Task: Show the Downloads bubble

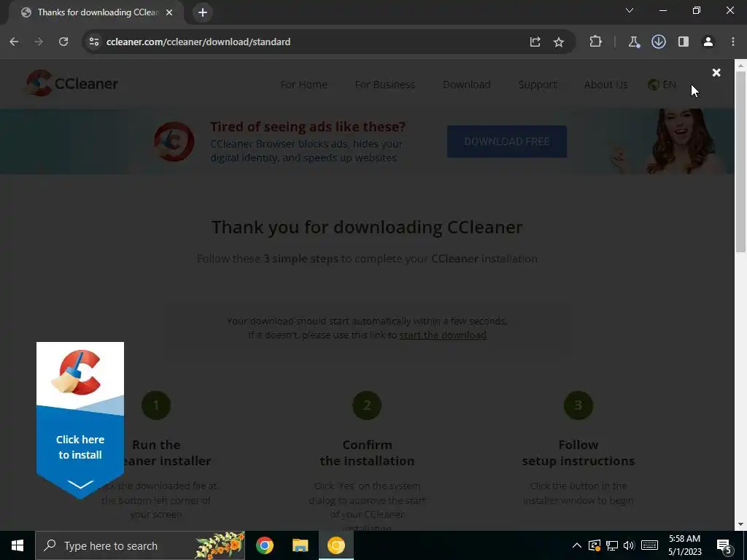Action: [659, 42]
